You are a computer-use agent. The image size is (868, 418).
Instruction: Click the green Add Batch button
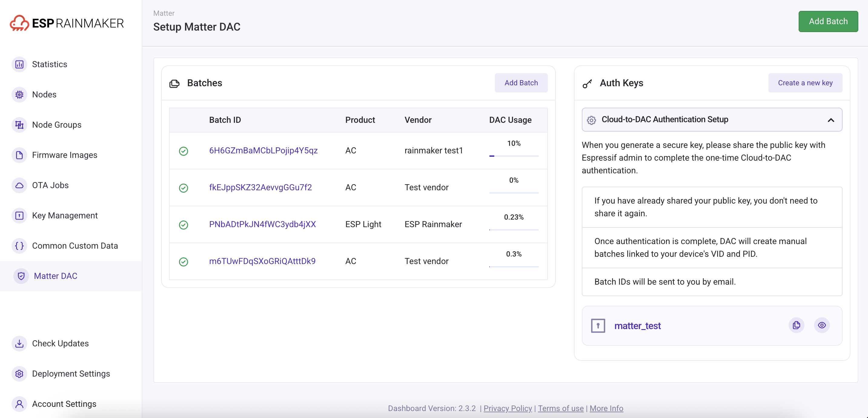click(x=828, y=21)
